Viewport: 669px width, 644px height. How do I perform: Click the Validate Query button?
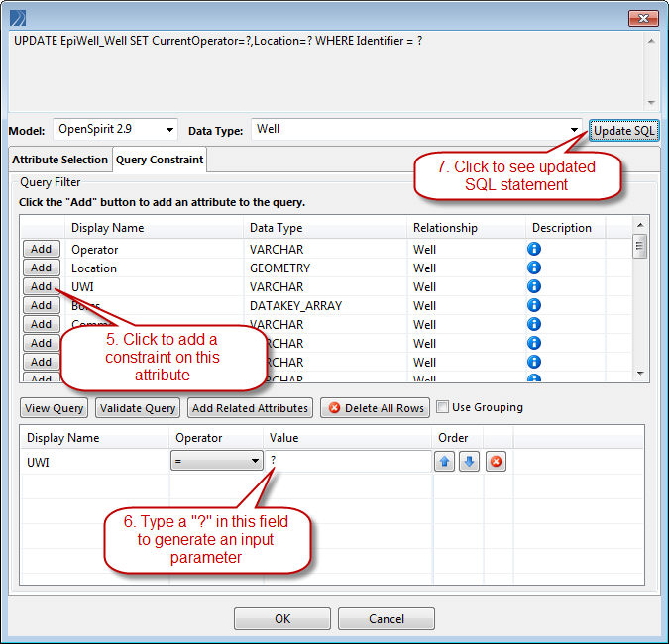[x=138, y=408]
